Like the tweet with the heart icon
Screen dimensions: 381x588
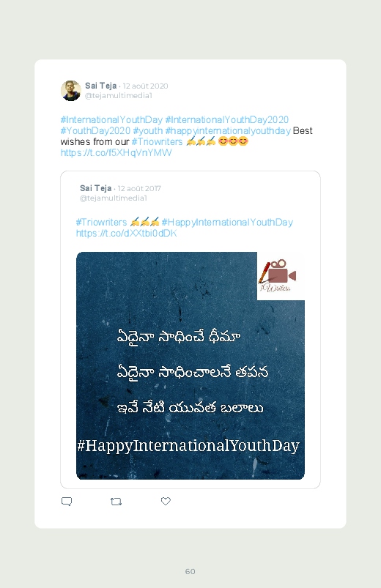coord(166,501)
